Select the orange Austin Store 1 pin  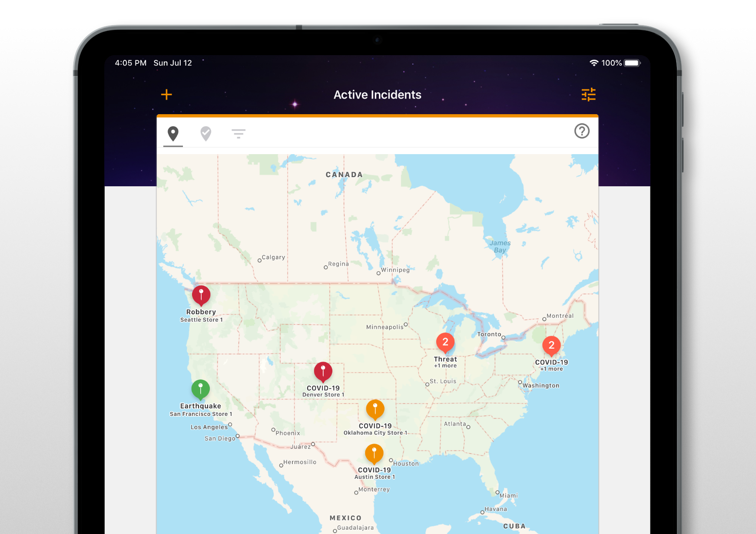click(374, 453)
